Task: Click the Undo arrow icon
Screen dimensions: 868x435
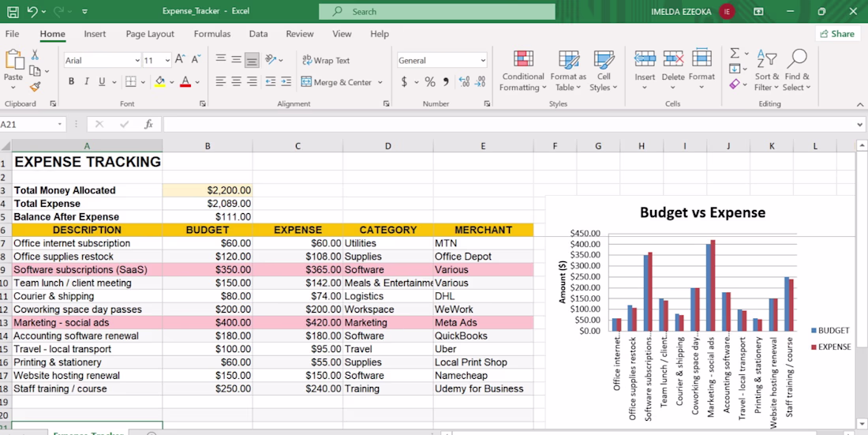Action: tap(32, 11)
